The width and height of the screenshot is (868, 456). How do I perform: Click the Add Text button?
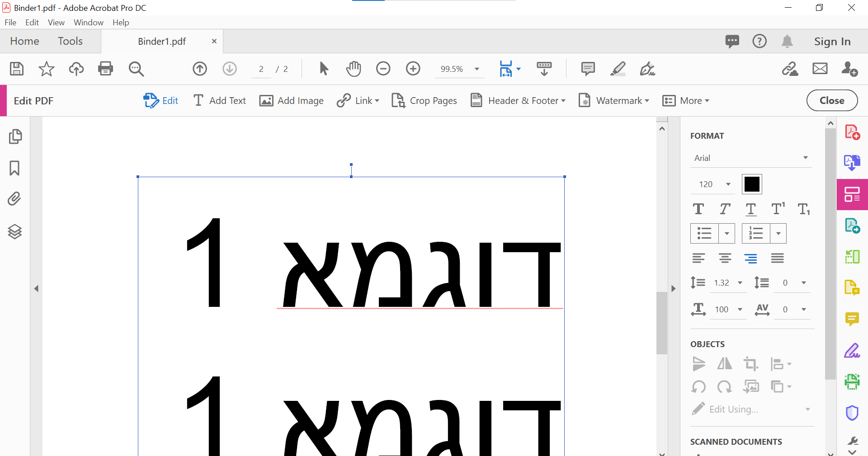219,101
